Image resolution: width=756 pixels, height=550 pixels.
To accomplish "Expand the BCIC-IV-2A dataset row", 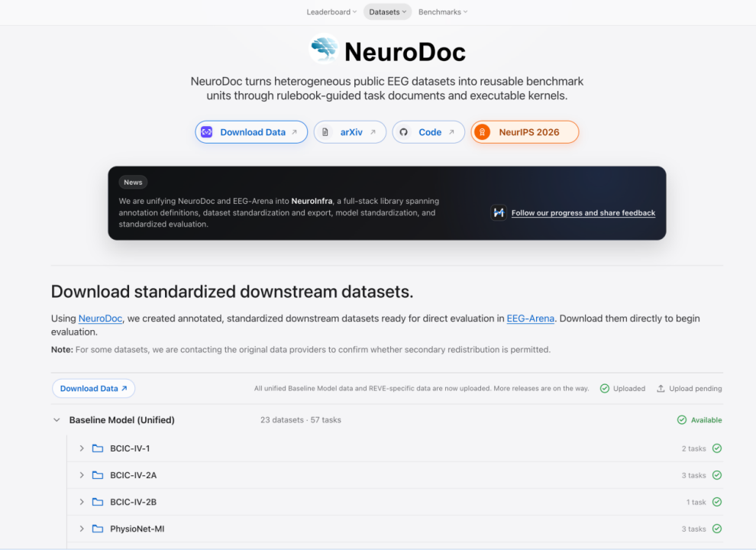I will 82,475.
